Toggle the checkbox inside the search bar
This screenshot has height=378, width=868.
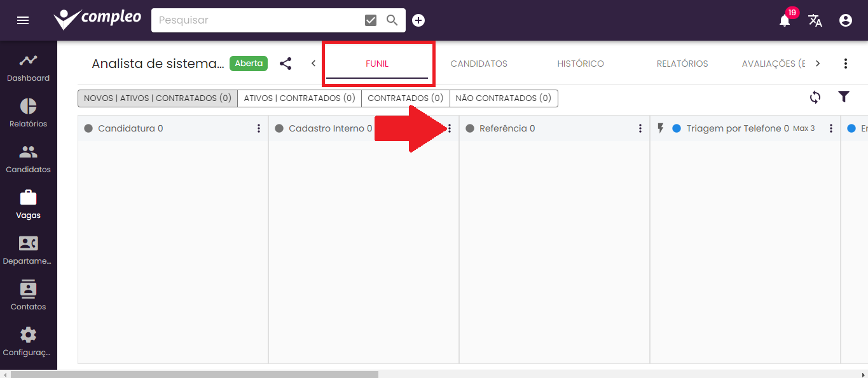click(370, 20)
